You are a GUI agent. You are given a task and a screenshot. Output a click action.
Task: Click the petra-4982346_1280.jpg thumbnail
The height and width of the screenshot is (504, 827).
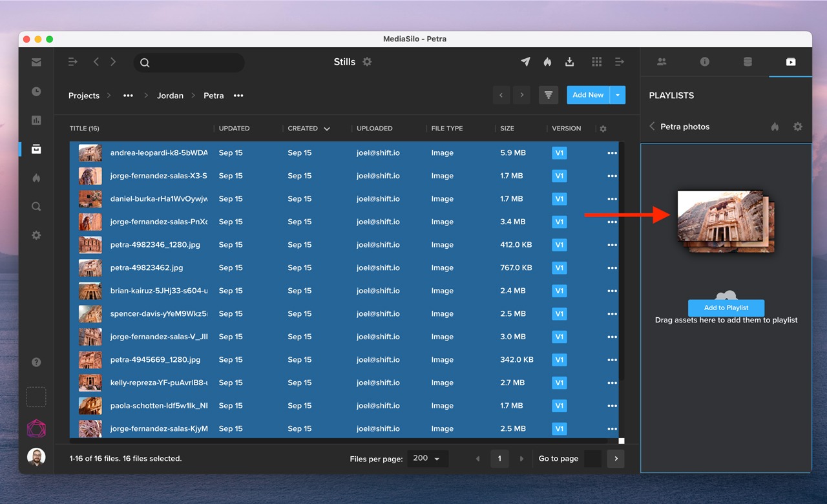point(90,245)
